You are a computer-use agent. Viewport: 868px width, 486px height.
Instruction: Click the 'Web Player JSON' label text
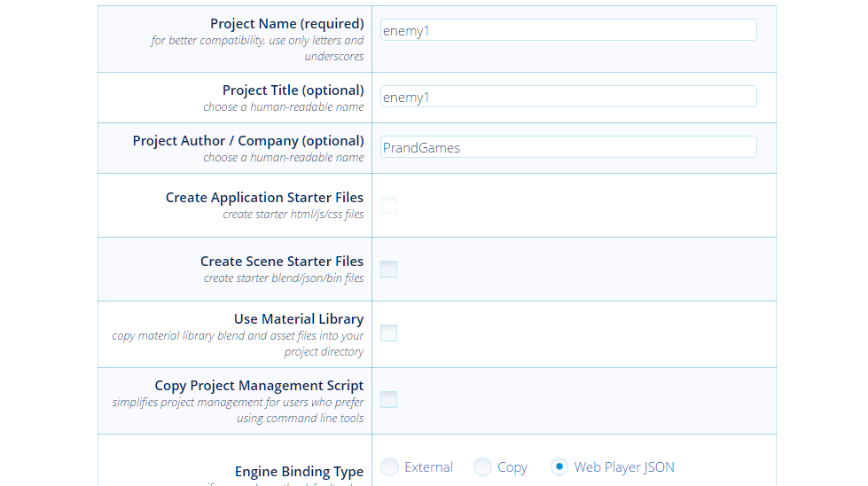point(624,467)
